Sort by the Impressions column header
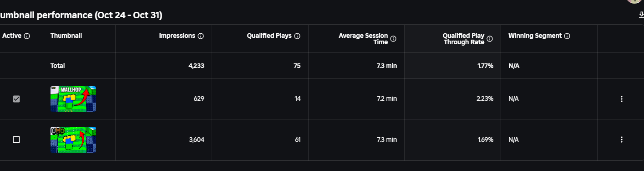 click(177, 36)
